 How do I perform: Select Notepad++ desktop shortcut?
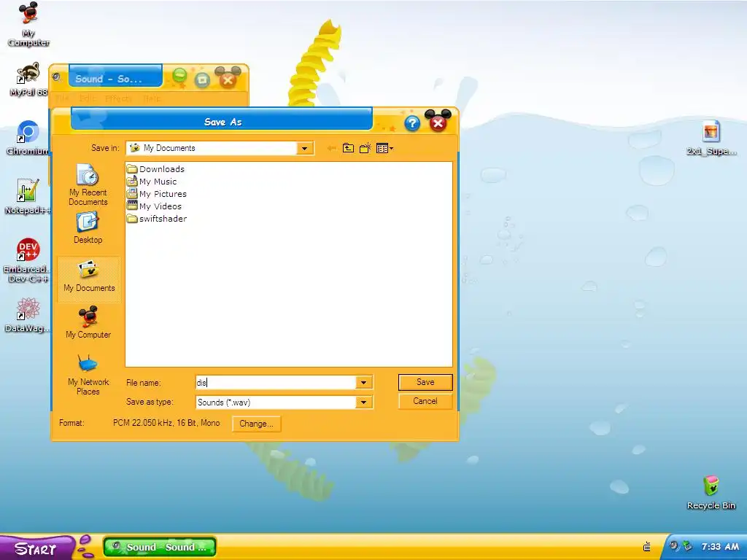tap(28, 197)
